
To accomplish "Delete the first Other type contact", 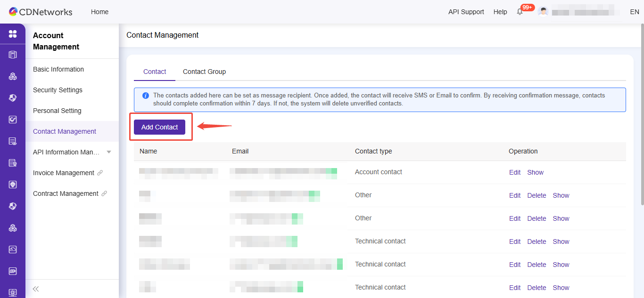I will coord(537,195).
